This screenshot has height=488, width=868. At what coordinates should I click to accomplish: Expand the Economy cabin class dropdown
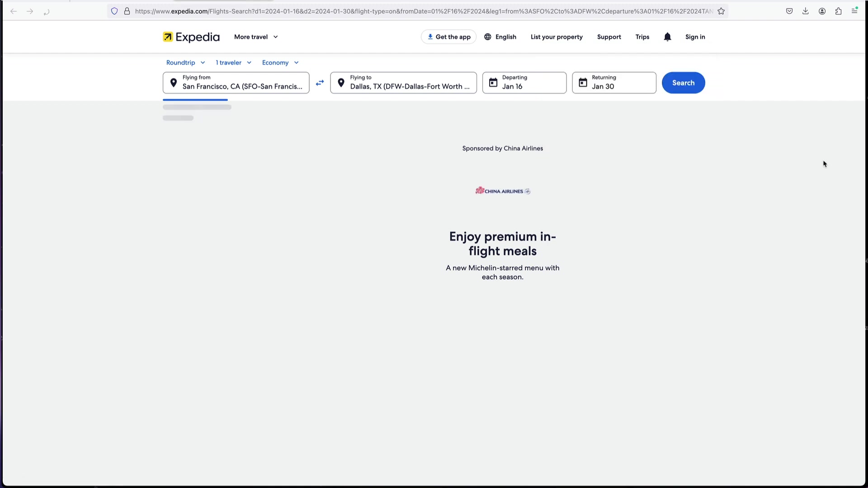pyautogui.click(x=280, y=63)
